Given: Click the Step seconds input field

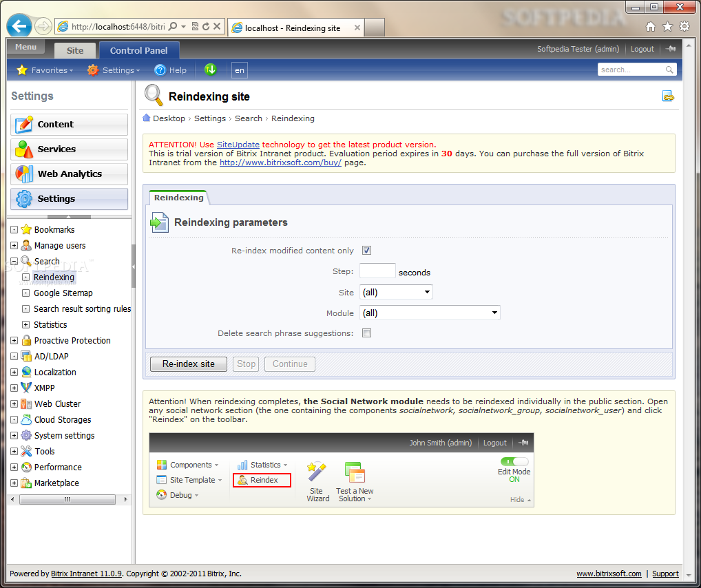Looking at the screenshot, I should pyautogui.click(x=377, y=271).
